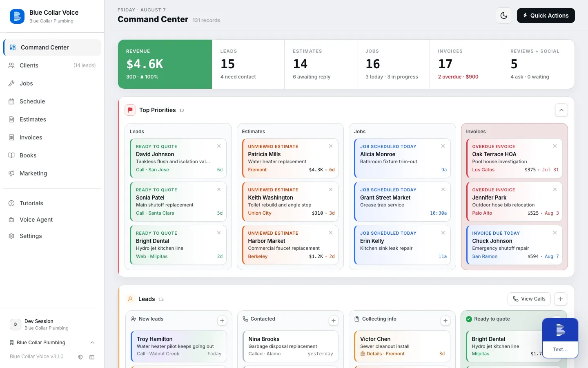Add a card to Contacted column
Image resolution: width=588 pixels, height=368 pixels.
coord(334,321)
